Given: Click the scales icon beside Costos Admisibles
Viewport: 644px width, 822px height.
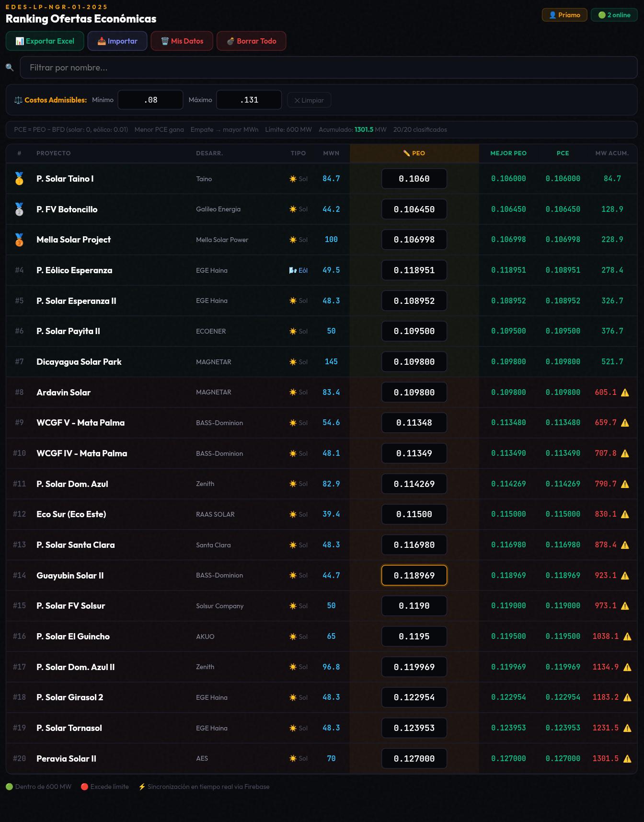Looking at the screenshot, I should click(x=18, y=100).
